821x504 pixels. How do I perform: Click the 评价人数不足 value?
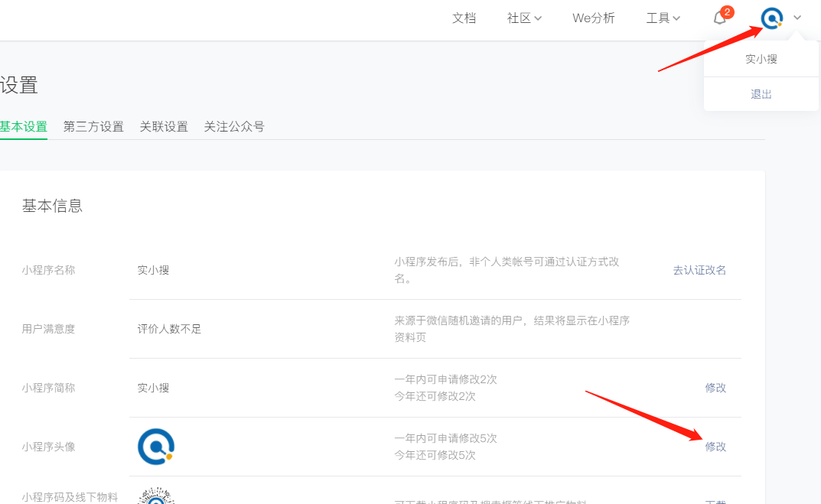(x=169, y=329)
